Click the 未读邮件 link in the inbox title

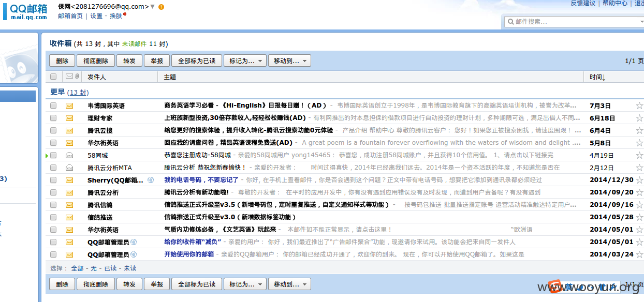[x=134, y=44]
